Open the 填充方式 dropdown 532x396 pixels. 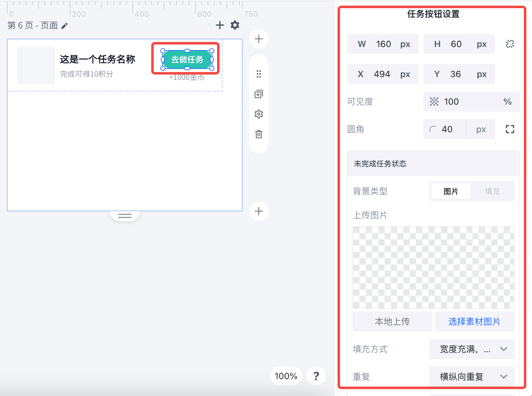(x=472, y=349)
